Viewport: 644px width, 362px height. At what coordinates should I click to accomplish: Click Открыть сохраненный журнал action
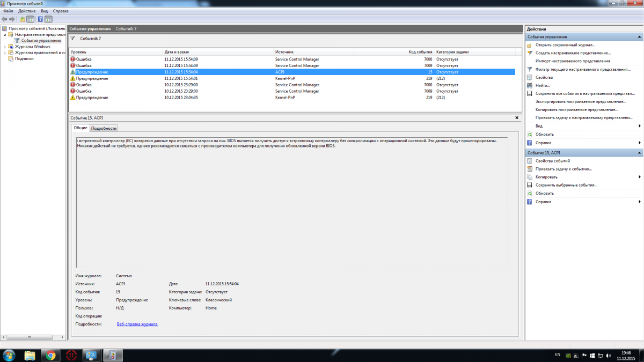point(564,45)
